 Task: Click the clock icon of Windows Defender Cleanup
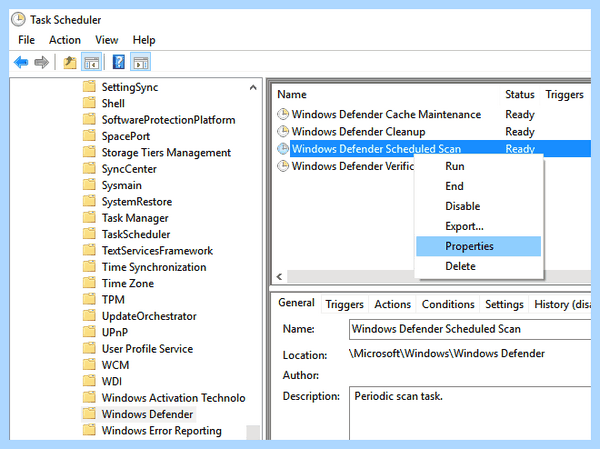point(283,131)
